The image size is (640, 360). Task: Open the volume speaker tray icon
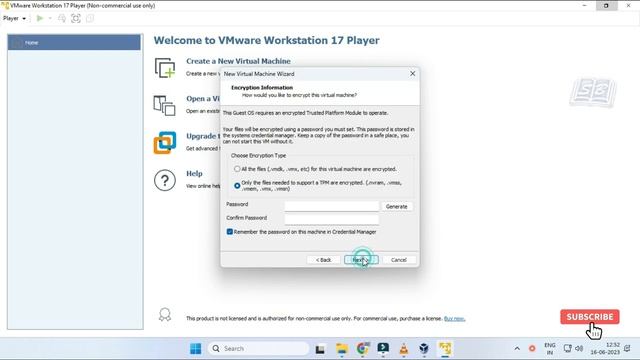[x=579, y=349]
